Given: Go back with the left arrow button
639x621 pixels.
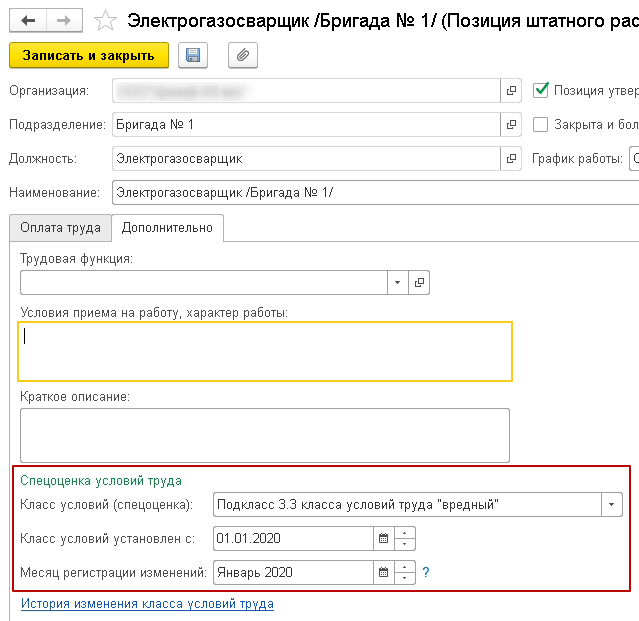Looking at the screenshot, I should (28, 20).
